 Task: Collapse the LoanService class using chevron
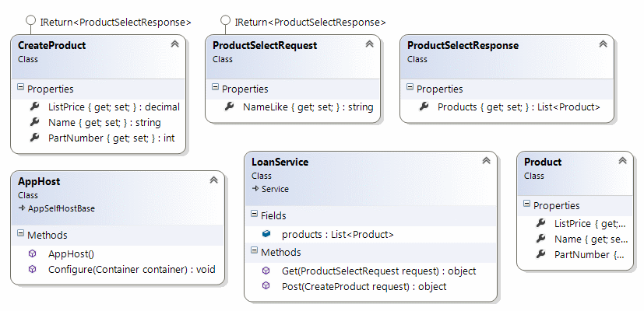click(x=485, y=161)
